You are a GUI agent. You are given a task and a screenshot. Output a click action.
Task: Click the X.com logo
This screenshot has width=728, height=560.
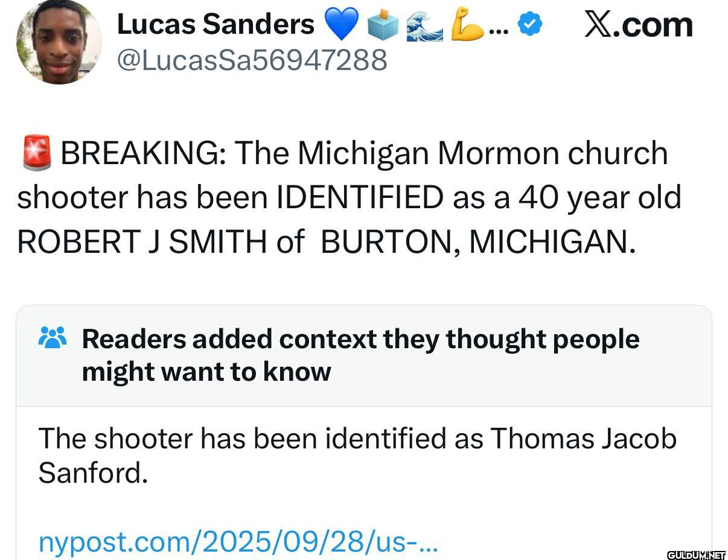[638, 25]
